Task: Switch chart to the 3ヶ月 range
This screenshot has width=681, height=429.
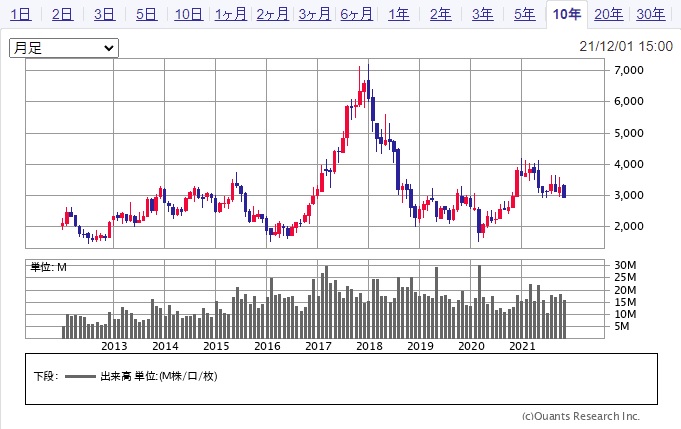Action: (314, 14)
